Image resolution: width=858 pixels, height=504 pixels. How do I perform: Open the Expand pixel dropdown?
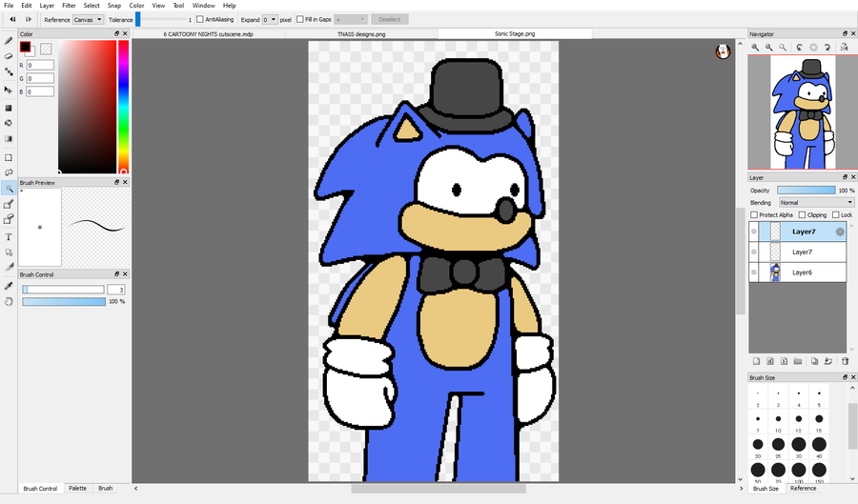point(270,20)
